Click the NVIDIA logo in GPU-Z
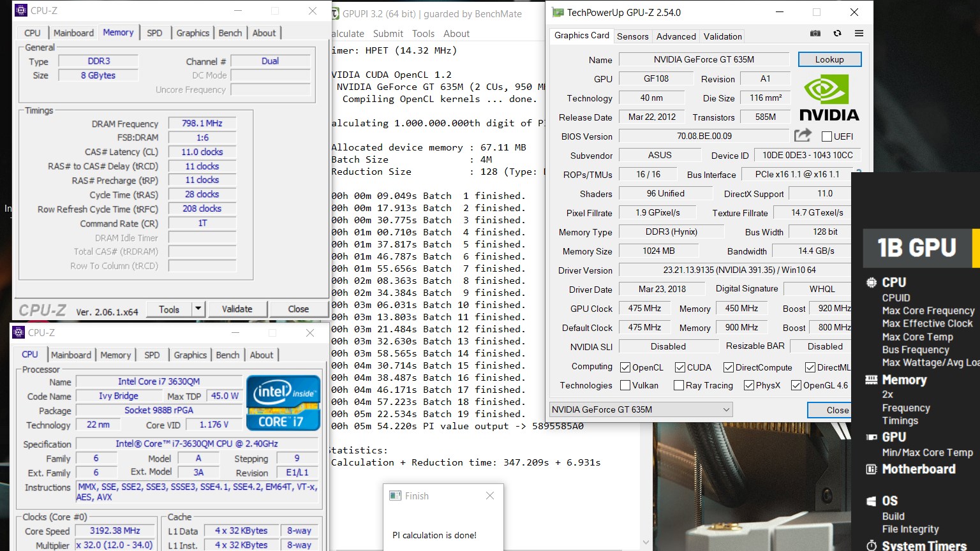Image resolution: width=980 pixels, height=551 pixels. coord(829,98)
